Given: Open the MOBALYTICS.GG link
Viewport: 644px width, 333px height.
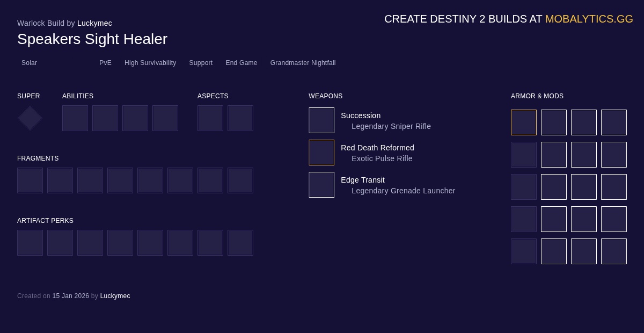Looking at the screenshot, I should coord(589,19).
